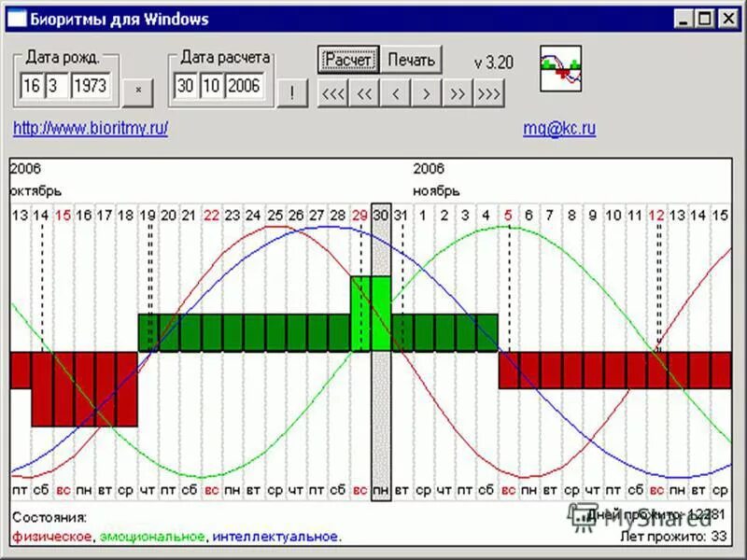Minimize the Биоритмы window
This screenshot has height=560, width=747.
point(683,19)
